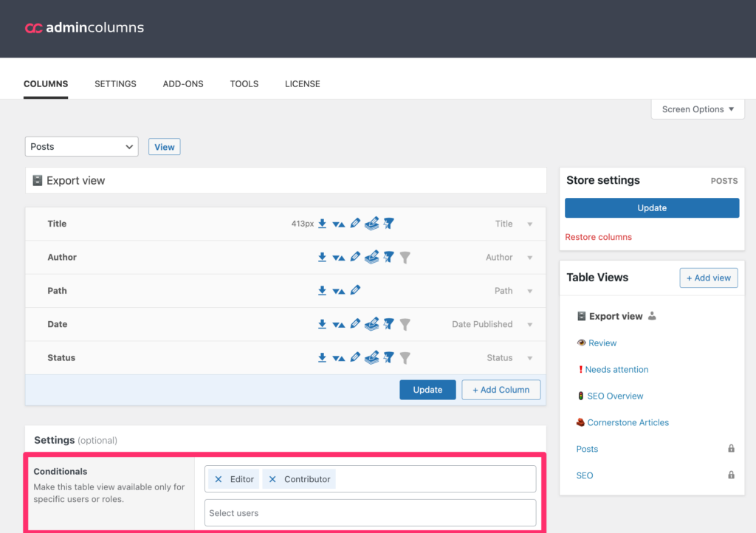Click the smart filter icon in Date row
The image size is (756, 533).
388,324
